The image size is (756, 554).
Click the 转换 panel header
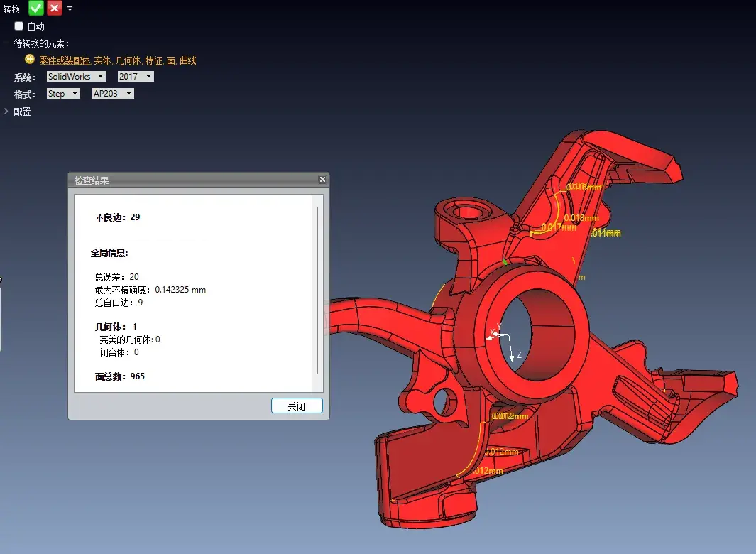pos(10,8)
